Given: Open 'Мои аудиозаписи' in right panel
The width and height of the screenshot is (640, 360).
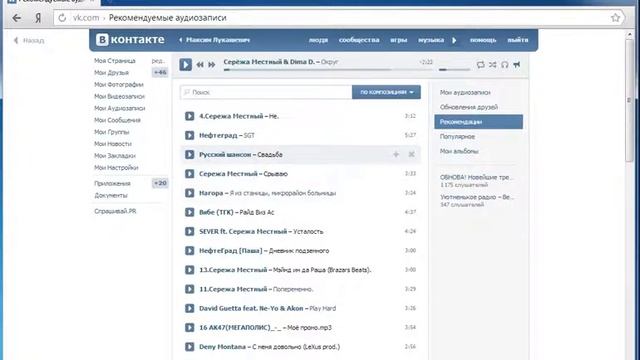Looking at the screenshot, I should coord(465,93).
